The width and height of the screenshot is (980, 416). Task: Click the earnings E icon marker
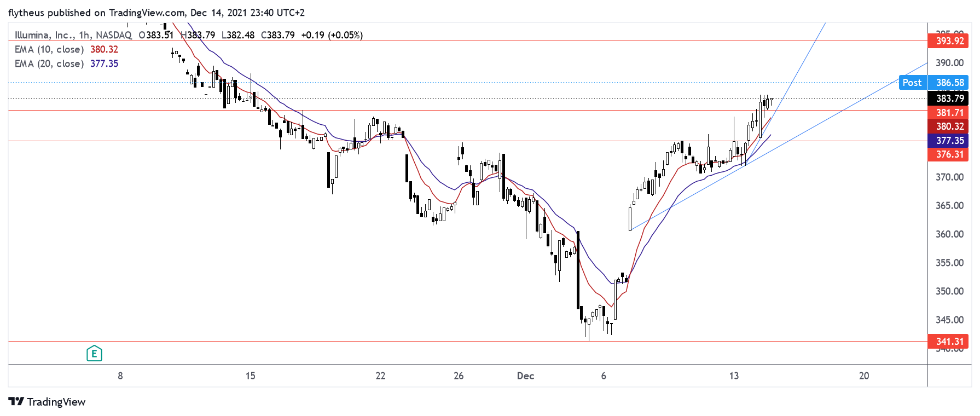click(x=94, y=354)
